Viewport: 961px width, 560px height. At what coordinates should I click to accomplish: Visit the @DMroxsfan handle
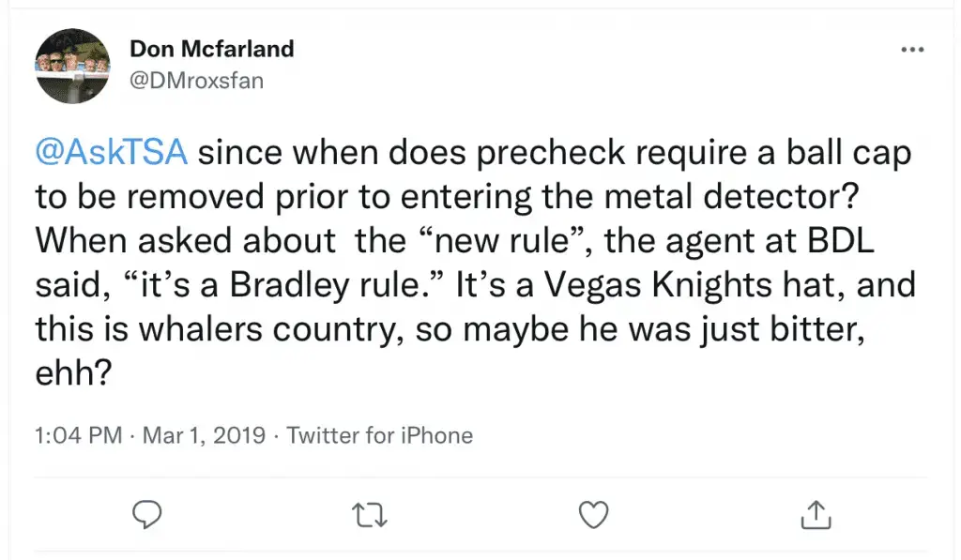coord(197,81)
